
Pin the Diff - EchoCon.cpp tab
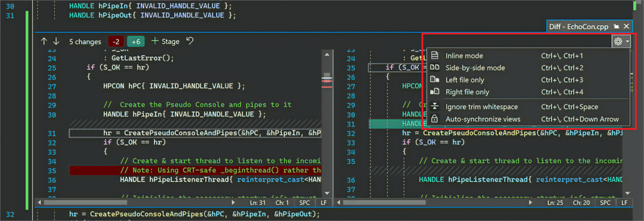pyautogui.click(x=616, y=27)
